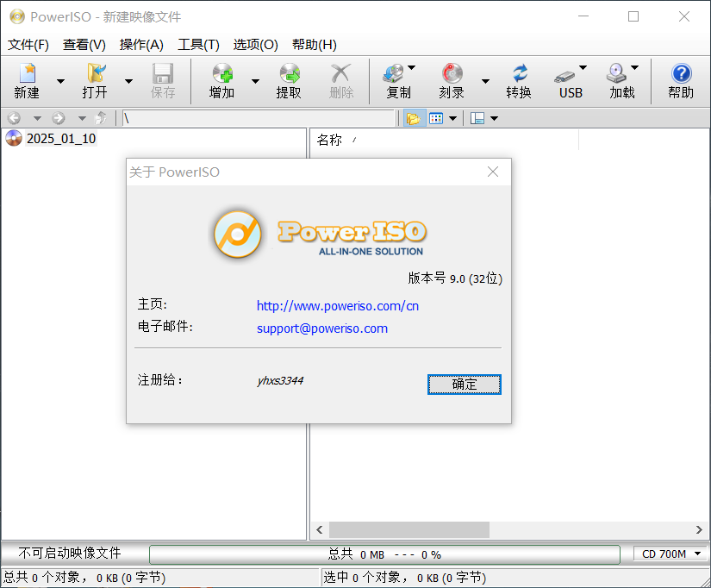Click the Copy (复制) disc icon
This screenshot has height=588, width=711.
393,73
